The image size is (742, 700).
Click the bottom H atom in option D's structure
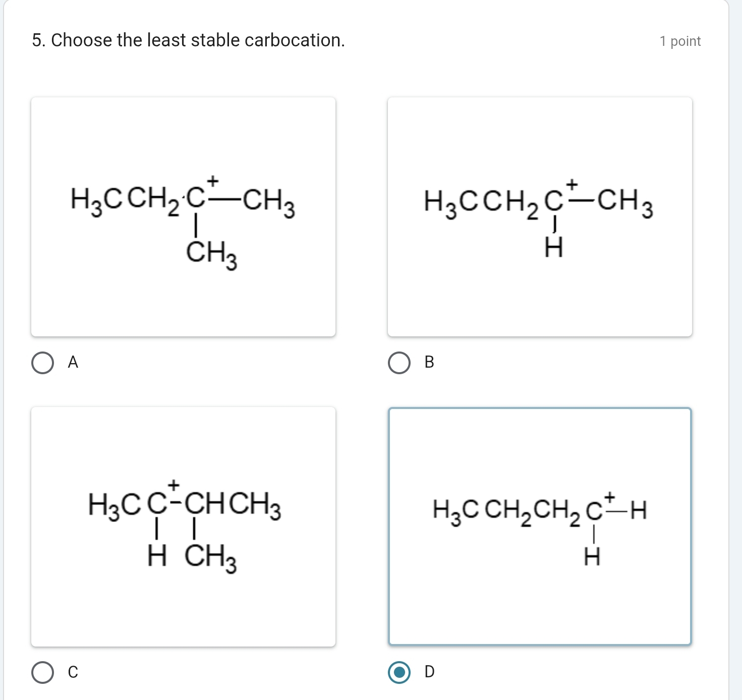click(x=592, y=558)
